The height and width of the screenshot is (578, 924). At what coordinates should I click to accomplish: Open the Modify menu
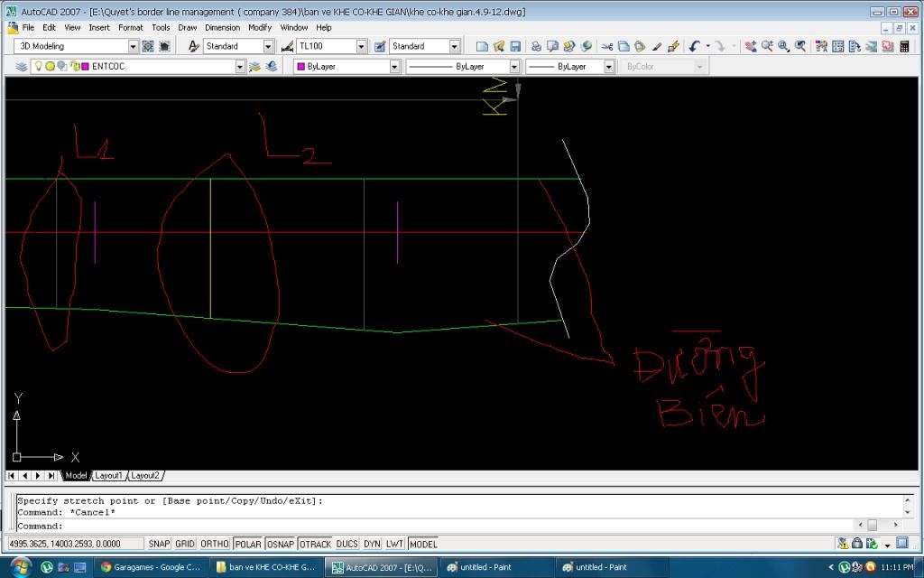[x=260, y=27]
